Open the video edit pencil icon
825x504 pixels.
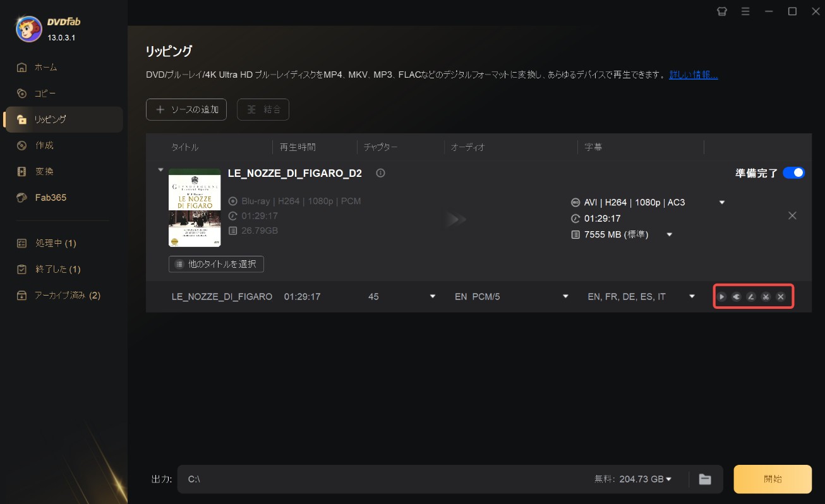click(x=751, y=297)
